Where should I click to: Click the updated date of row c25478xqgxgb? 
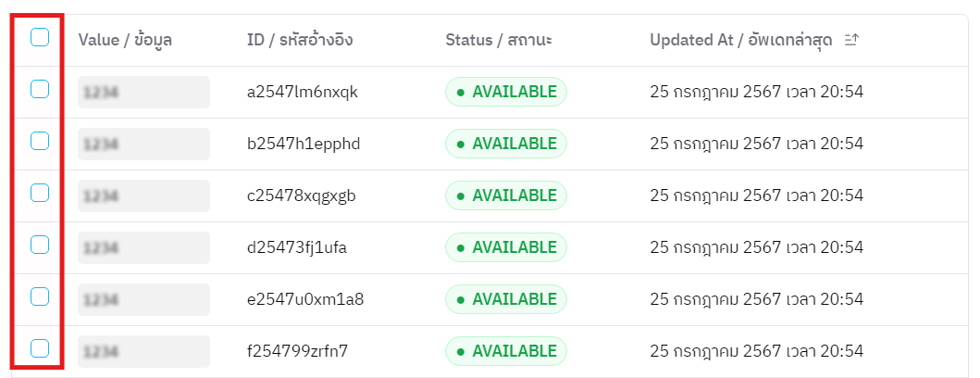756,195
